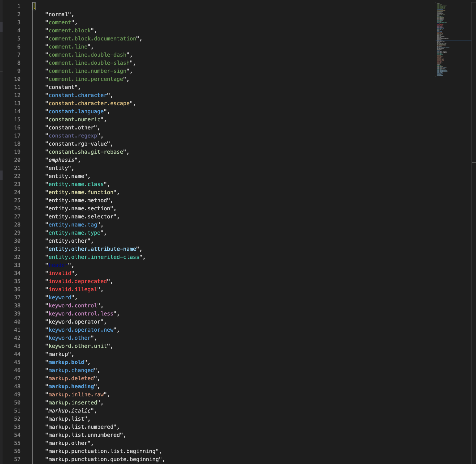
Task: Click "comment.line.double-dash" text
Action: pos(87,55)
